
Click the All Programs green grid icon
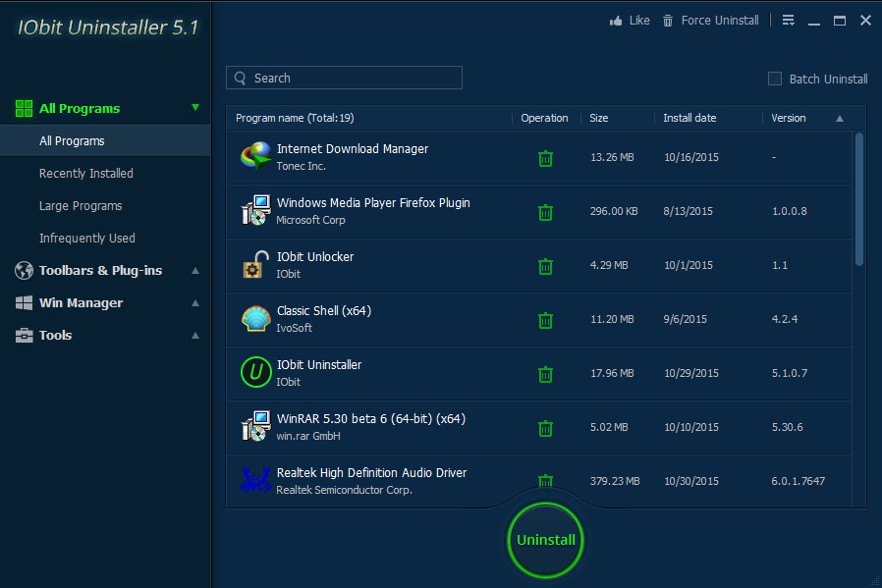[24, 109]
